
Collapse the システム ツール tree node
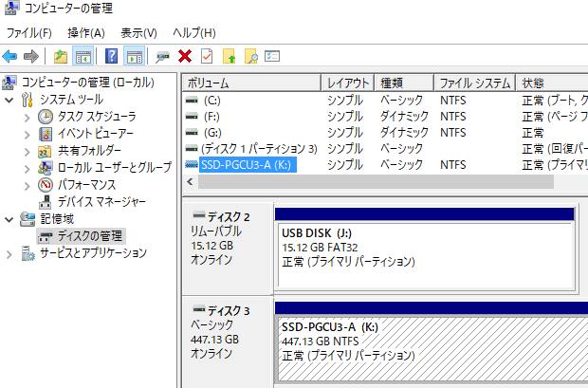9,100
